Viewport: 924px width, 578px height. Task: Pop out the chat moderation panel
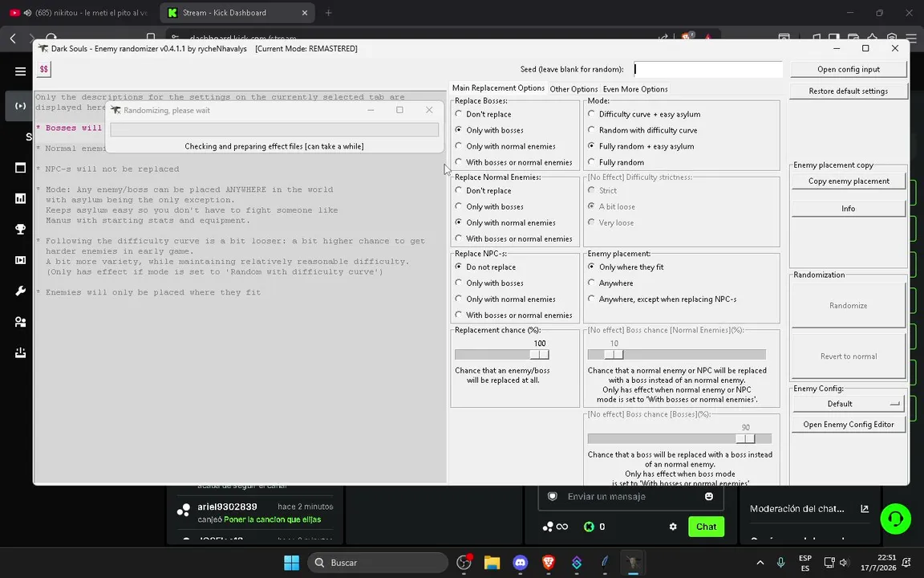coord(865,508)
